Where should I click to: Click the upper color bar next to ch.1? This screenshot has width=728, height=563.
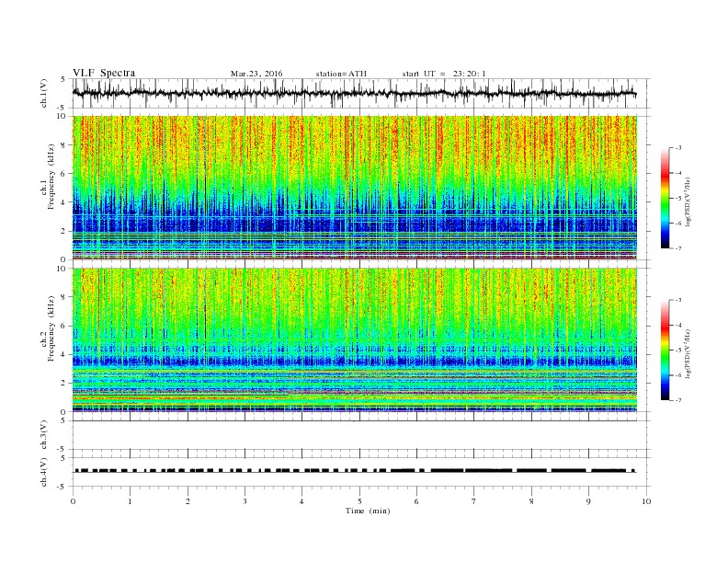coord(665,198)
